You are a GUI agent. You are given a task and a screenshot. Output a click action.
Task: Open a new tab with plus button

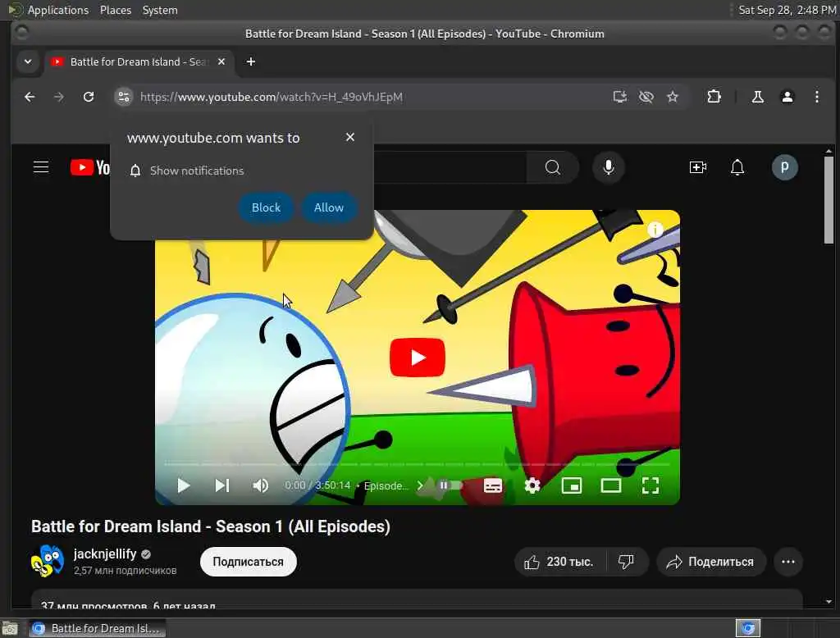[x=251, y=62]
